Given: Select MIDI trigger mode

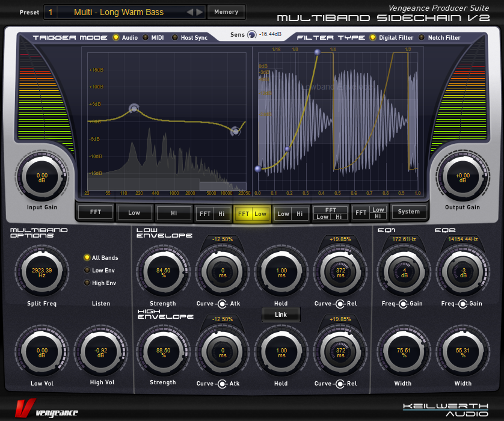Looking at the screenshot, I should [145, 37].
